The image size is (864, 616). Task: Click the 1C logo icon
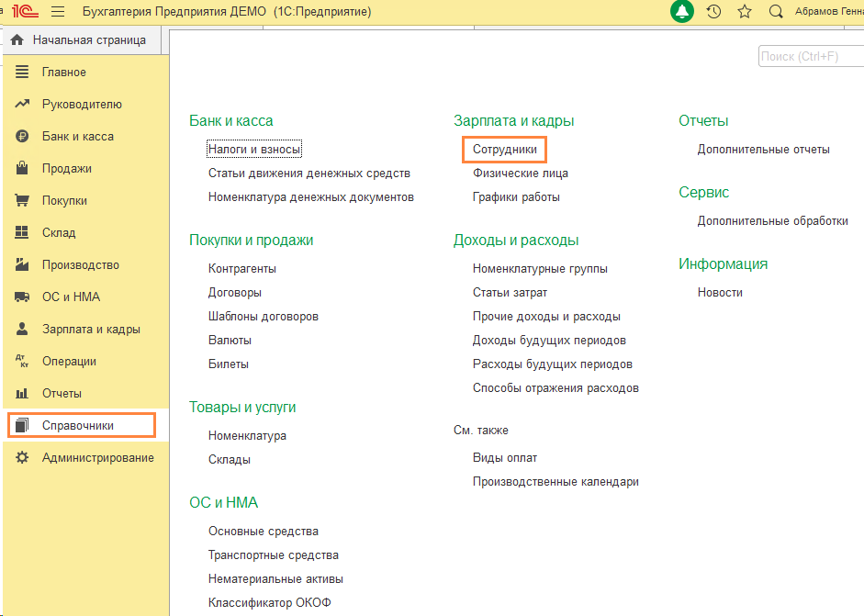[25, 11]
